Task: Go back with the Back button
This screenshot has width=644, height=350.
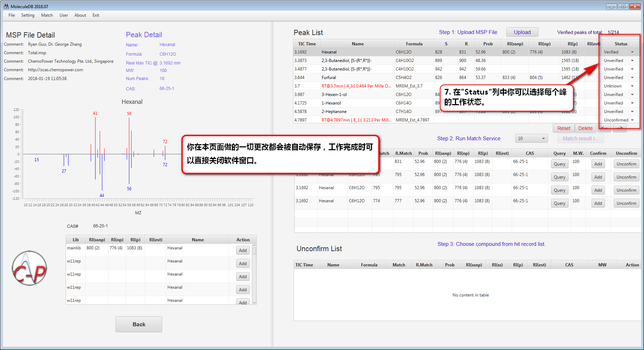Action: point(139,324)
